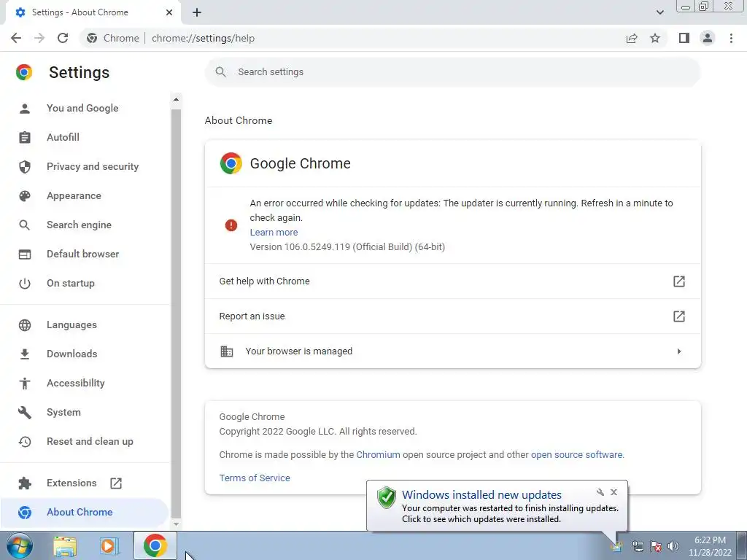Click the external link icon for Report an issue

(x=679, y=316)
